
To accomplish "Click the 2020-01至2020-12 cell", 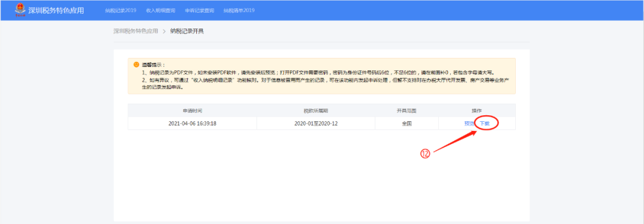I will pyautogui.click(x=316, y=124).
